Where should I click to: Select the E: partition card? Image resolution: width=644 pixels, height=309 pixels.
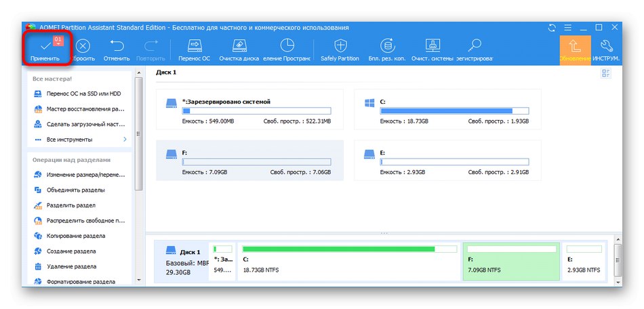point(447,161)
